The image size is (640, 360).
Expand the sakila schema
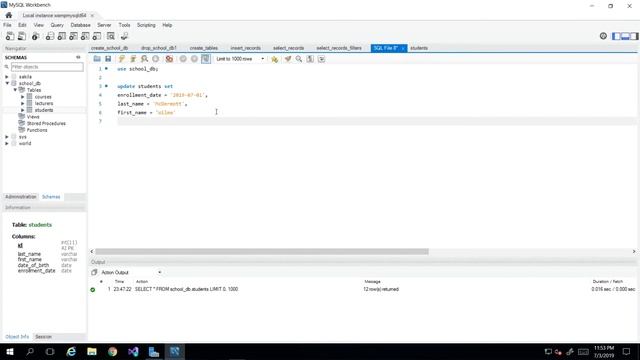7,77
